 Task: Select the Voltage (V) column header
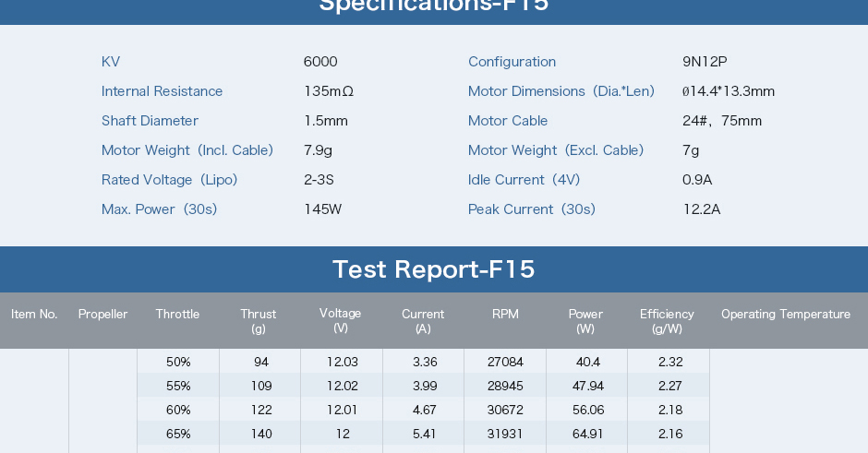(340, 320)
